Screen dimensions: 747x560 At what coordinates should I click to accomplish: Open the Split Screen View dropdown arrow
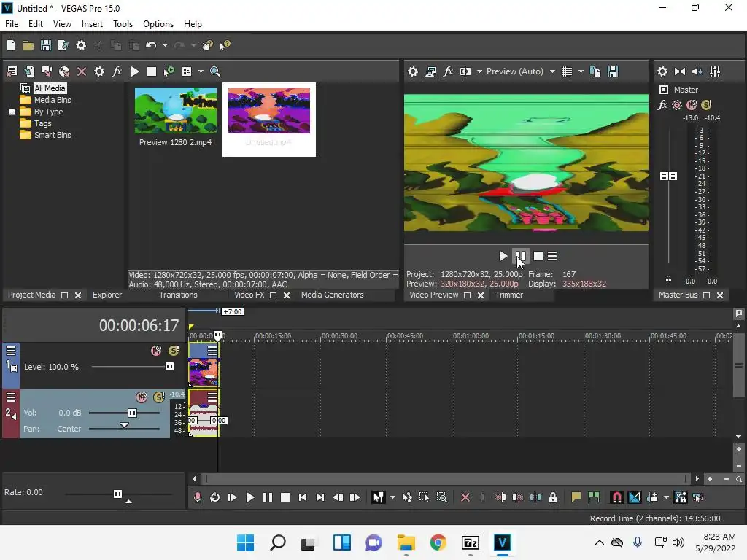pyautogui.click(x=479, y=71)
